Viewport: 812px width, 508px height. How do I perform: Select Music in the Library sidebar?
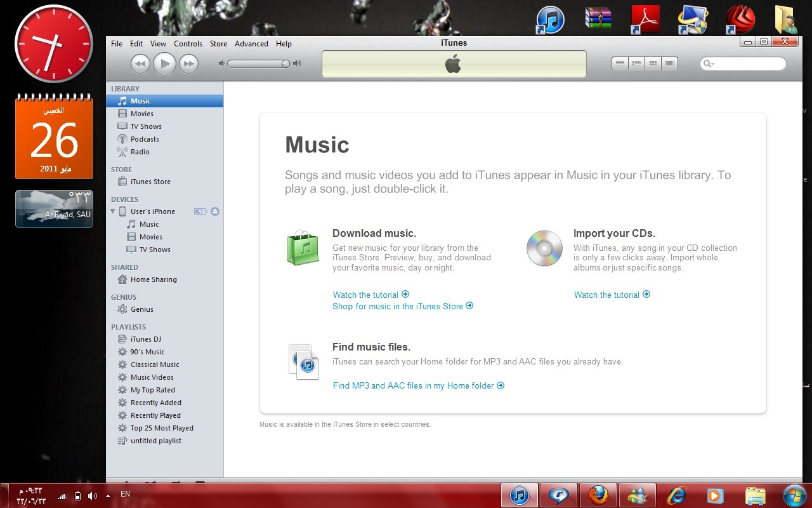pyautogui.click(x=164, y=101)
